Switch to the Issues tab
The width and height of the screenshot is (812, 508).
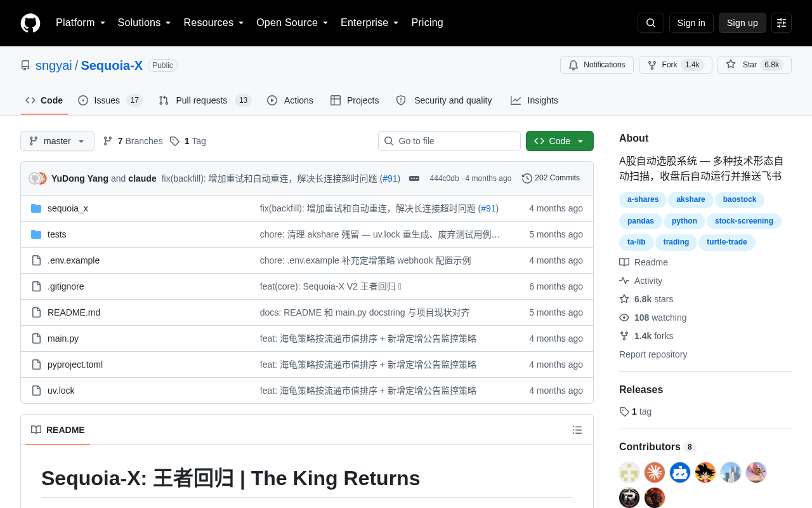click(110, 100)
